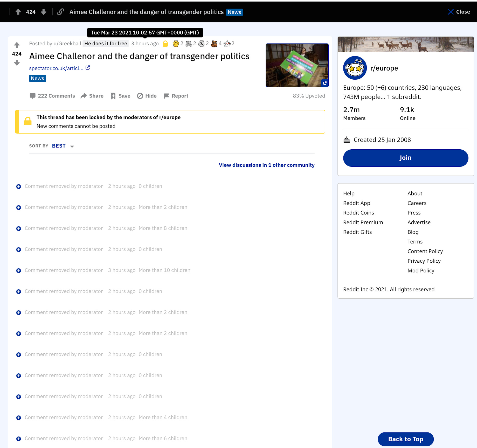Open the Advertise link
This screenshot has height=448, width=477.
pos(419,222)
